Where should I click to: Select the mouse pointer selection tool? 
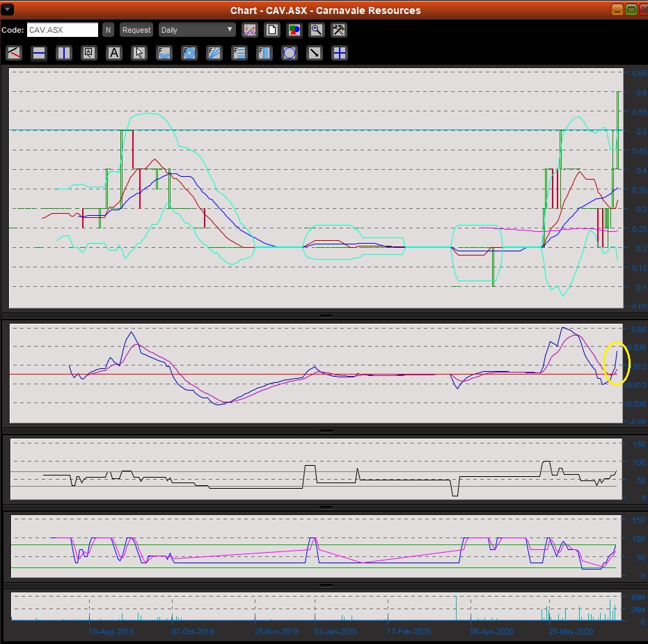139,53
